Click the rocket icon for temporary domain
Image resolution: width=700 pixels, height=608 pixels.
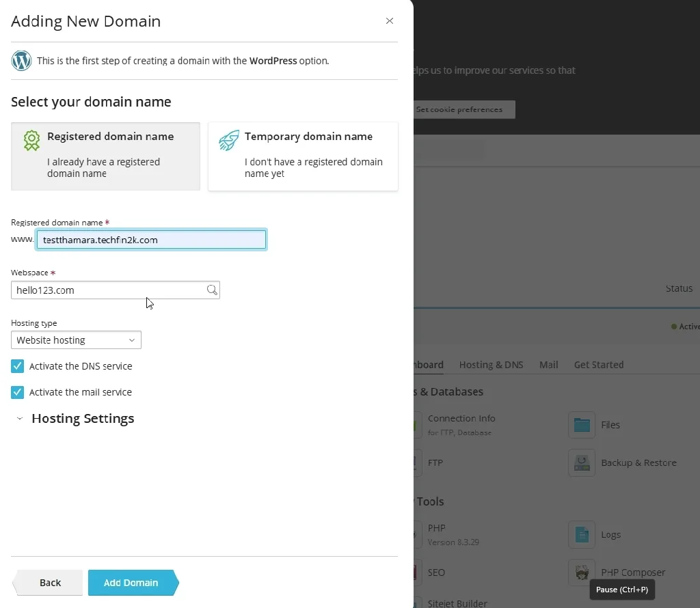pos(229,140)
